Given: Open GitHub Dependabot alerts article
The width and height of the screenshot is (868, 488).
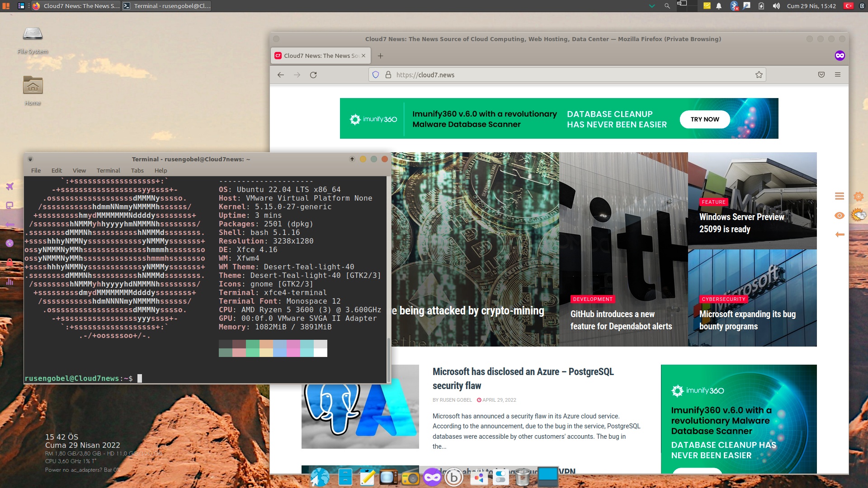Looking at the screenshot, I should point(621,320).
